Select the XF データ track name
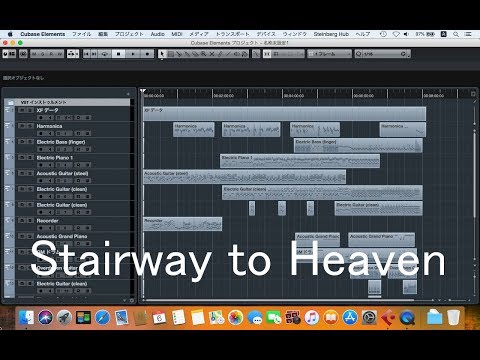 tap(47, 110)
